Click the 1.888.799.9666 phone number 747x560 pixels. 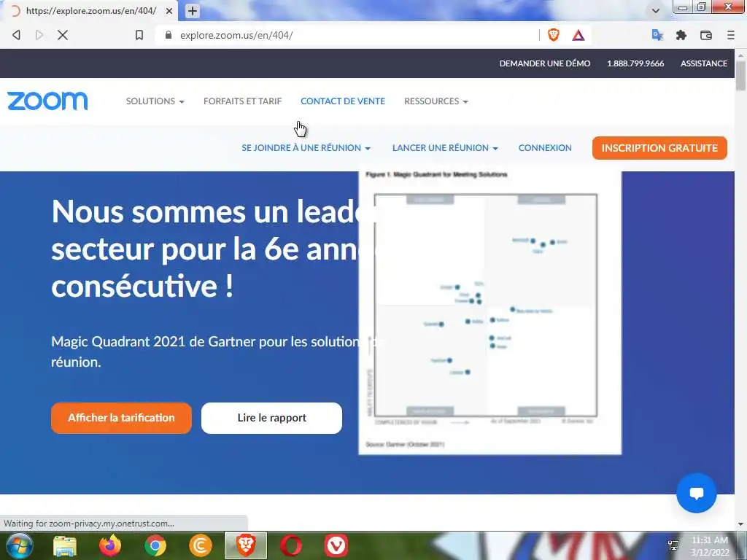click(635, 63)
